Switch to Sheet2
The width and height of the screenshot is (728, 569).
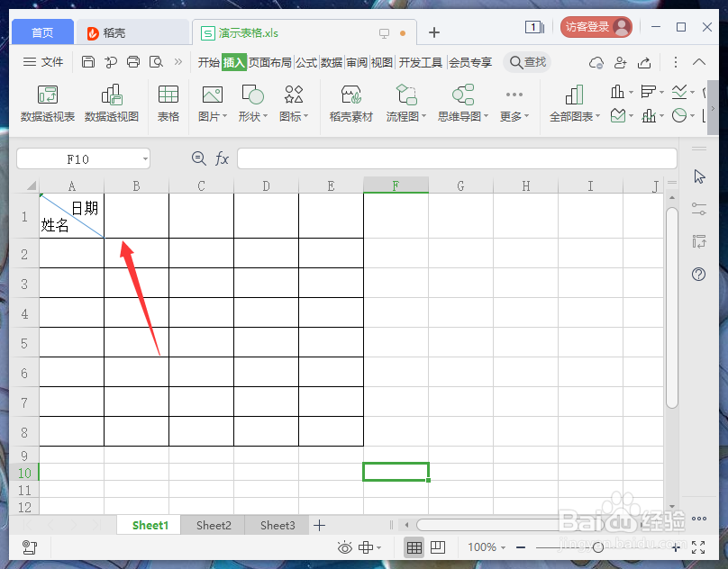click(213, 525)
